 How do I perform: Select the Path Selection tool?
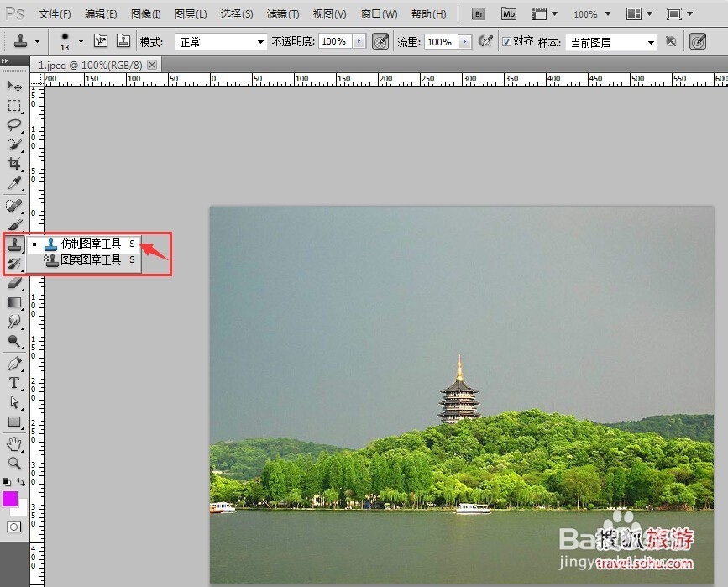14,402
